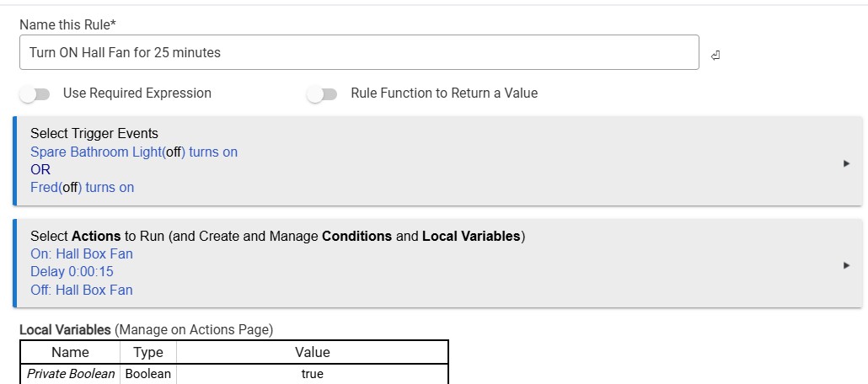Select the Delay 0:00:15 action
The width and height of the screenshot is (868, 384).
click(x=72, y=272)
